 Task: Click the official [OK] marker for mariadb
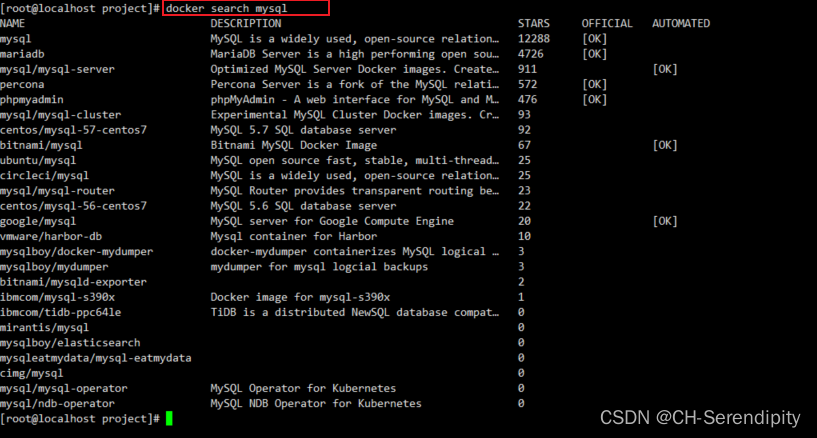[x=594, y=53]
